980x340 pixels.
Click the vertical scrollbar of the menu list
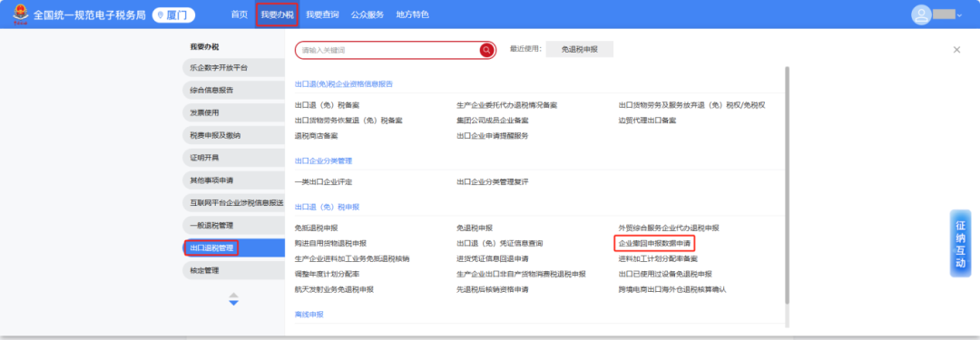click(787, 185)
